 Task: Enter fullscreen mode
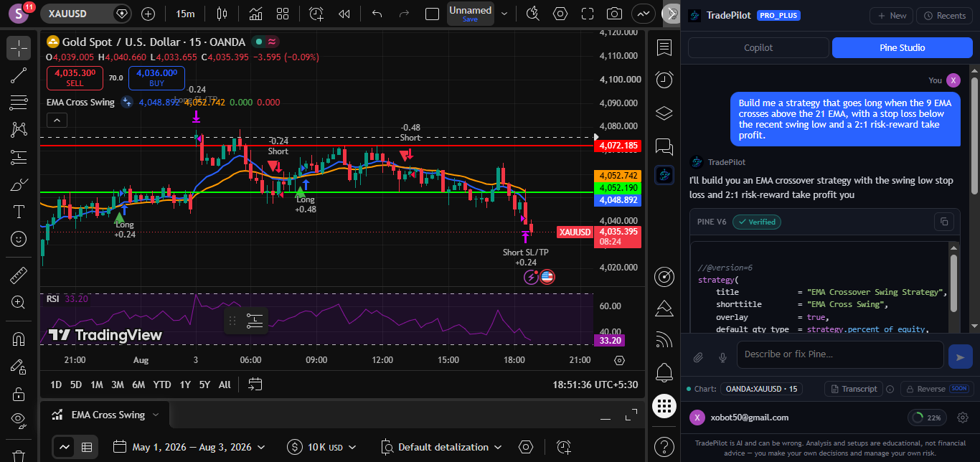click(588, 14)
